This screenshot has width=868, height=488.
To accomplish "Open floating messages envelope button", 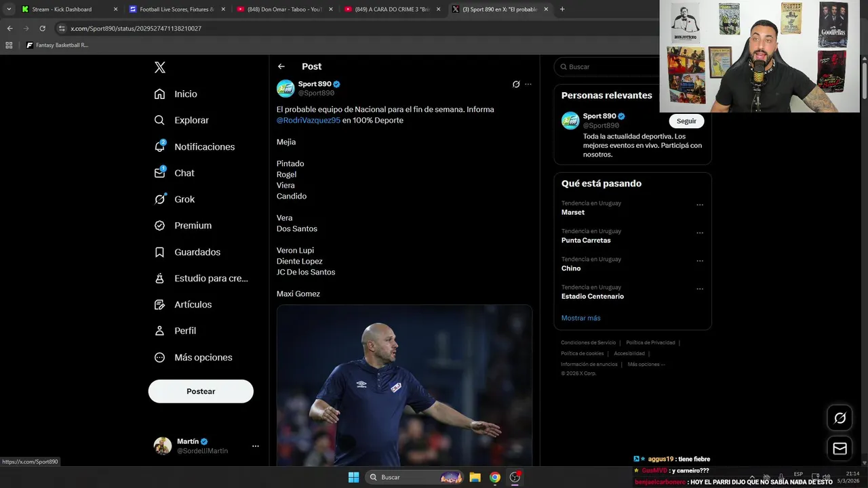I will point(840,449).
